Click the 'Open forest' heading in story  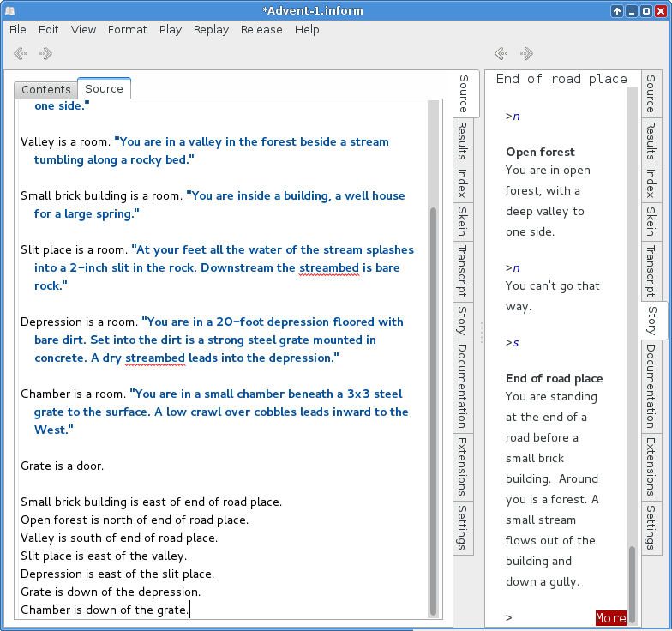coord(540,153)
